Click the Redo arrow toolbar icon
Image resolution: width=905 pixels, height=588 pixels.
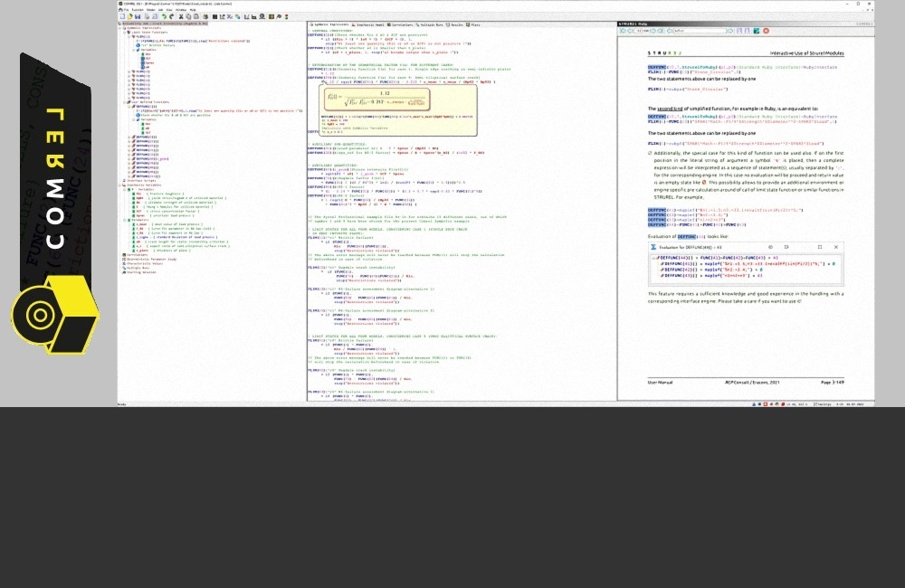click(x=171, y=16)
